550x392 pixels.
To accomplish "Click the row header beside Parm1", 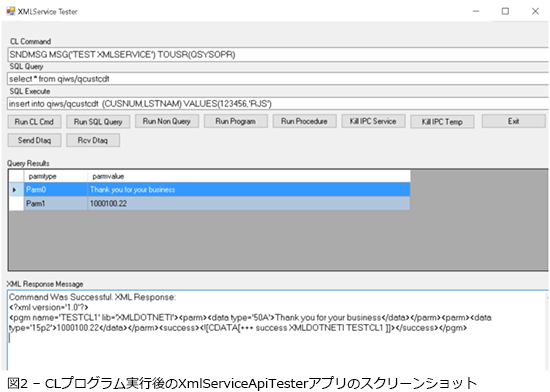I will click(16, 203).
